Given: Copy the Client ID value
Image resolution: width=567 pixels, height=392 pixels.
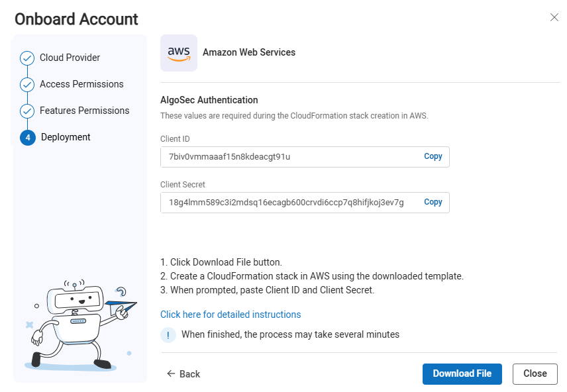Looking at the screenshot, I should pyautogui.click(x=433, y=156).
